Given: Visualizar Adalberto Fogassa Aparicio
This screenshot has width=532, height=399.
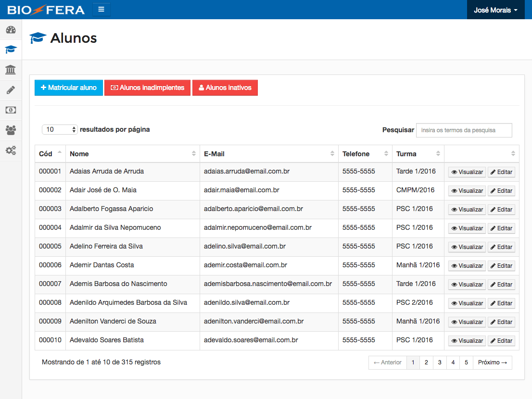Looking at the screenshot, I should tap(467, 210).
